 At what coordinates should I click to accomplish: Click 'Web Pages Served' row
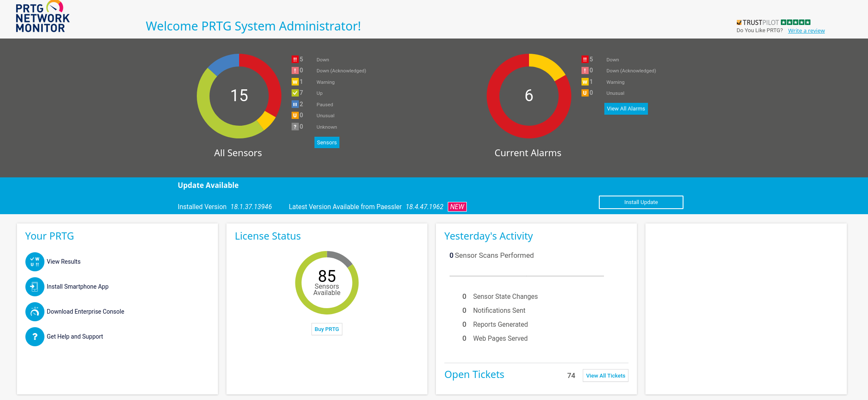tap(494, 339)
